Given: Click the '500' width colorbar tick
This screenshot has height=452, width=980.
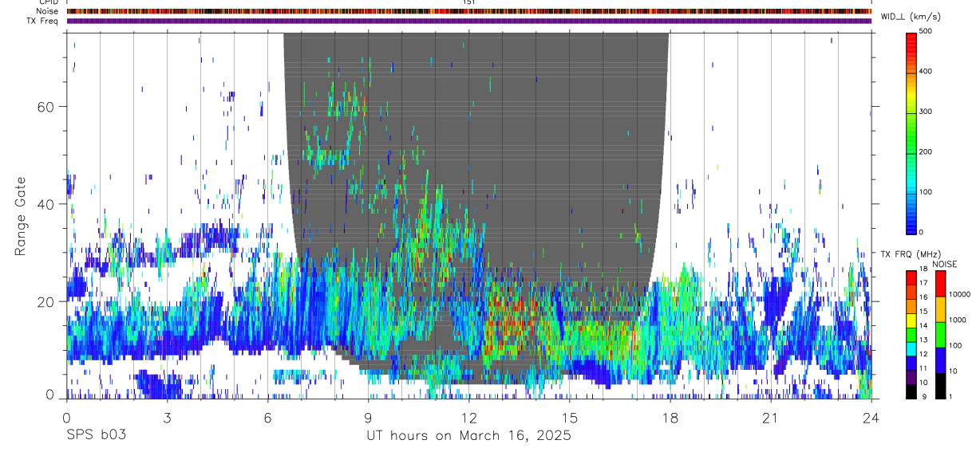Looking at the screenshot, I should 926,31.
